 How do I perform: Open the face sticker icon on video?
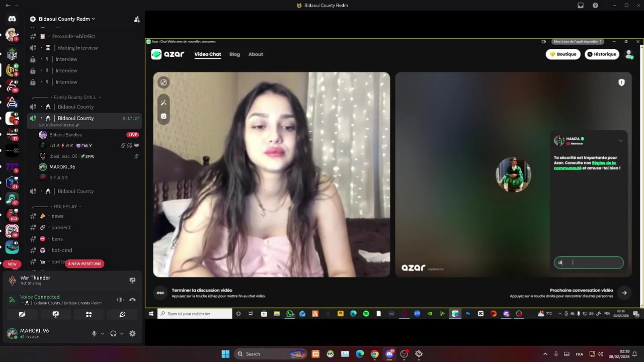[164, 116]
